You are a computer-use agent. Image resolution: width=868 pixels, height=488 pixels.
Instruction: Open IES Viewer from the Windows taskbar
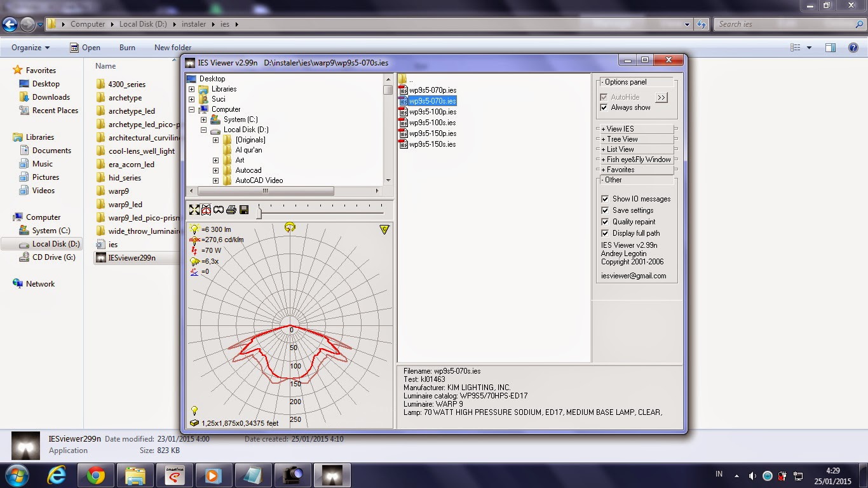tap(332, 475)
